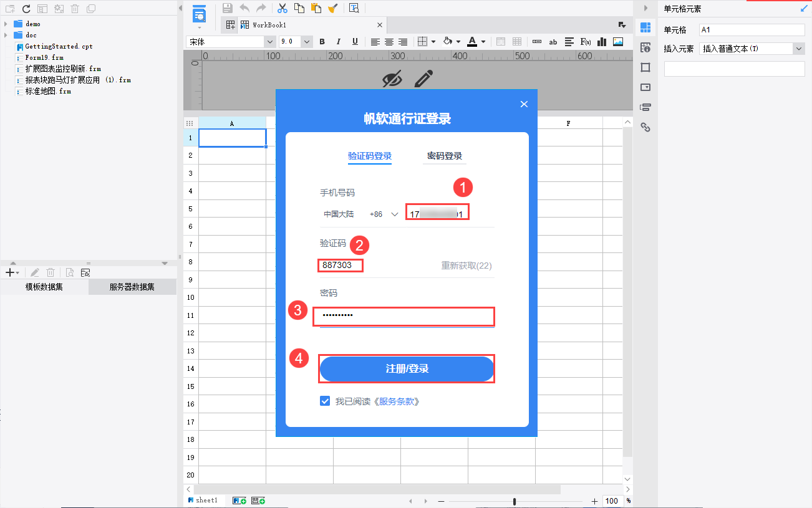
Task: Click the format painter brush icon
Action: coord(333,8)
